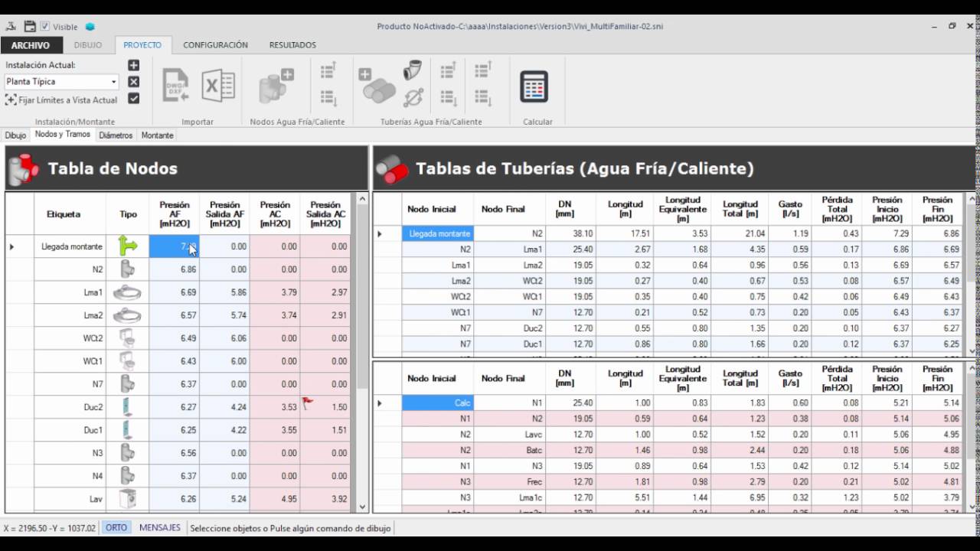
Task: Switch to the CONFIGURACIÓN ribbon tab
Action: [x=215, y=45]
